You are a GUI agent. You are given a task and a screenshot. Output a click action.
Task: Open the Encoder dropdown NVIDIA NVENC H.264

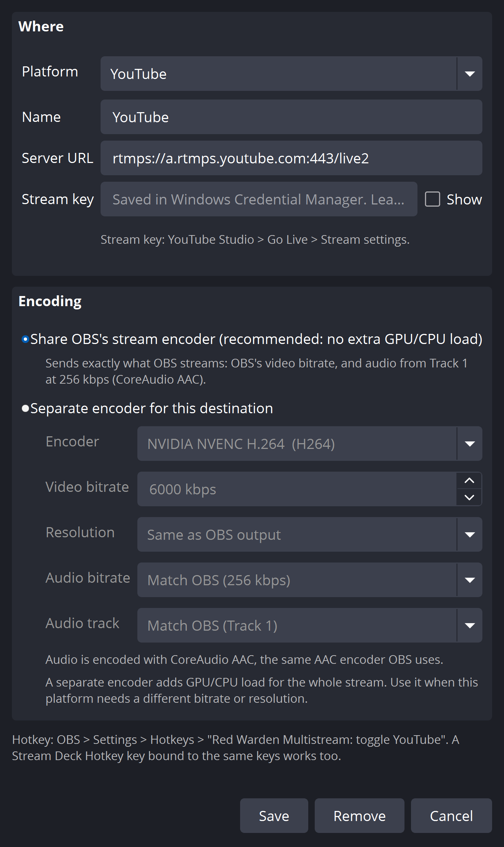point(310,444)
